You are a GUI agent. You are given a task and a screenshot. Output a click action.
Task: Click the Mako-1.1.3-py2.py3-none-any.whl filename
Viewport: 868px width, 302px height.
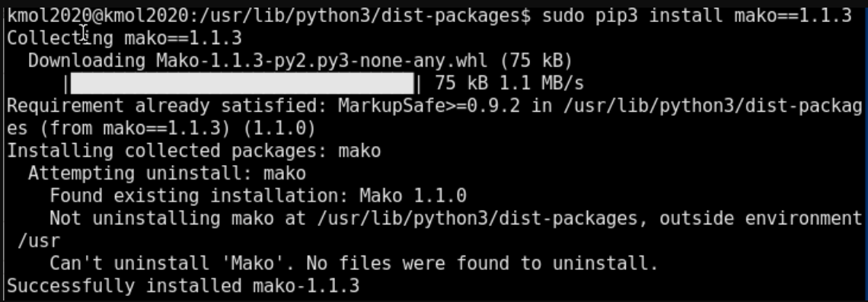[x=321, y=60]
